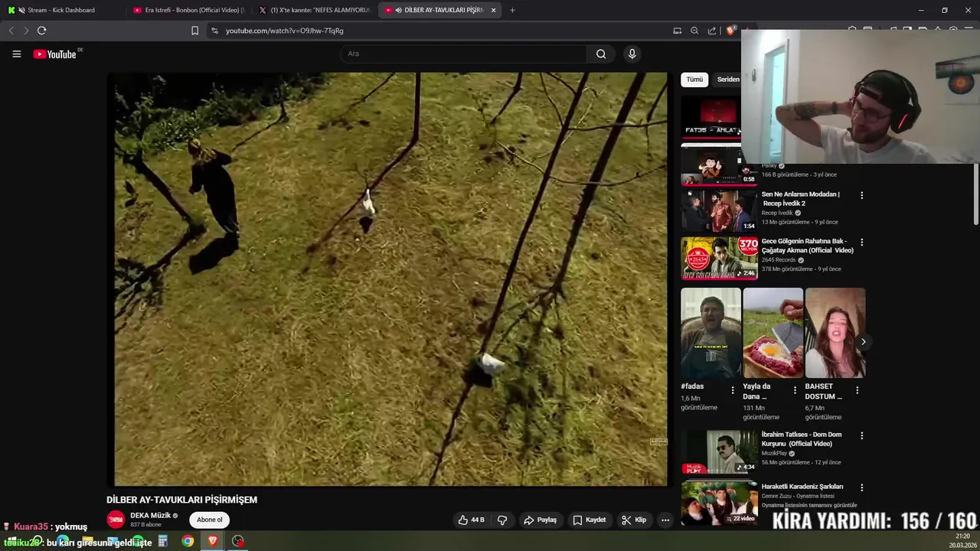Click the share page icon in the address bar
The height and width of the screenshot is (551, 980).
click(712, 31)
